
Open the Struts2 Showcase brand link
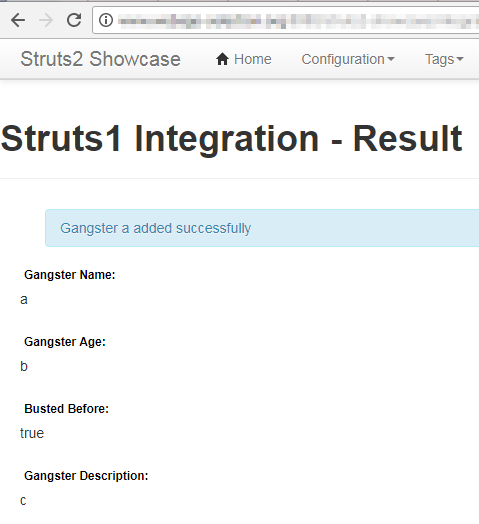click(x=100, y=59)
